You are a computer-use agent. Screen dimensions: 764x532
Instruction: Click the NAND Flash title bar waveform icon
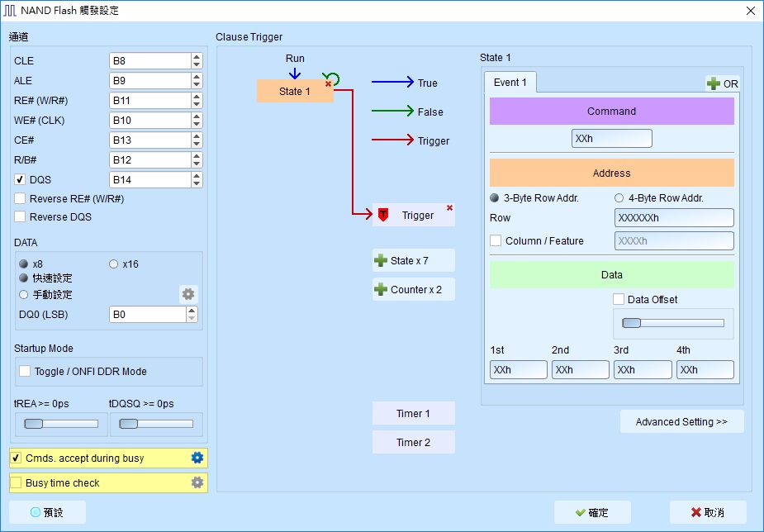(10, 10)
